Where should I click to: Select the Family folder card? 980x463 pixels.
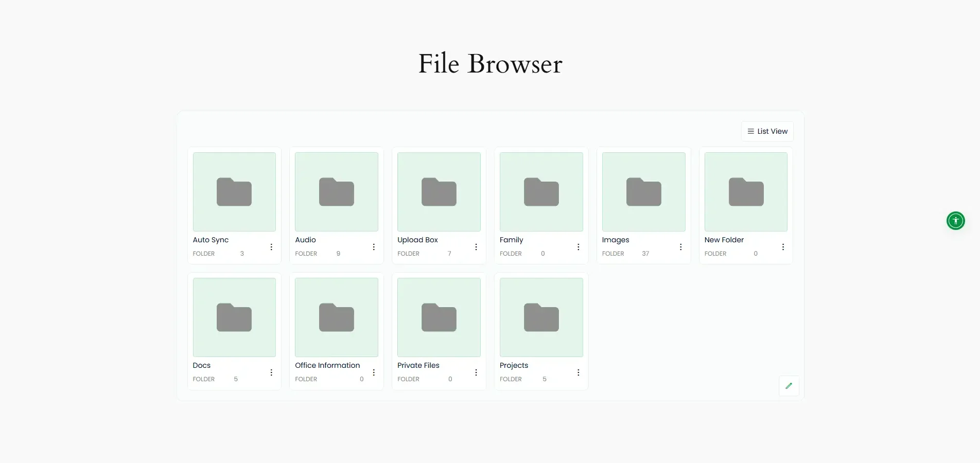(x=540, y=206)
